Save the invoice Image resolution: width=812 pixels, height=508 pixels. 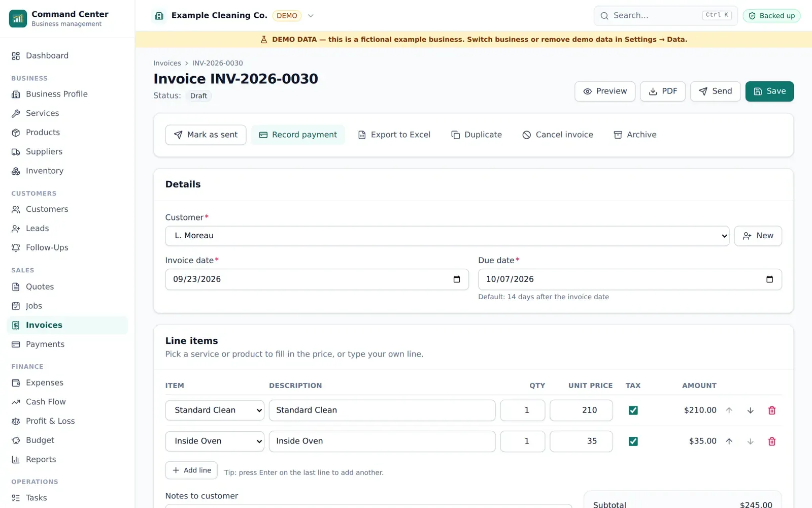(x=769, y=91)
